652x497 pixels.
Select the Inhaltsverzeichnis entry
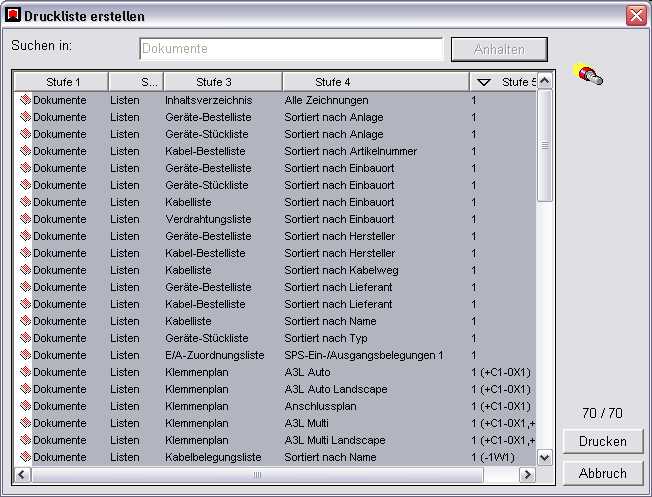point(208,100)
